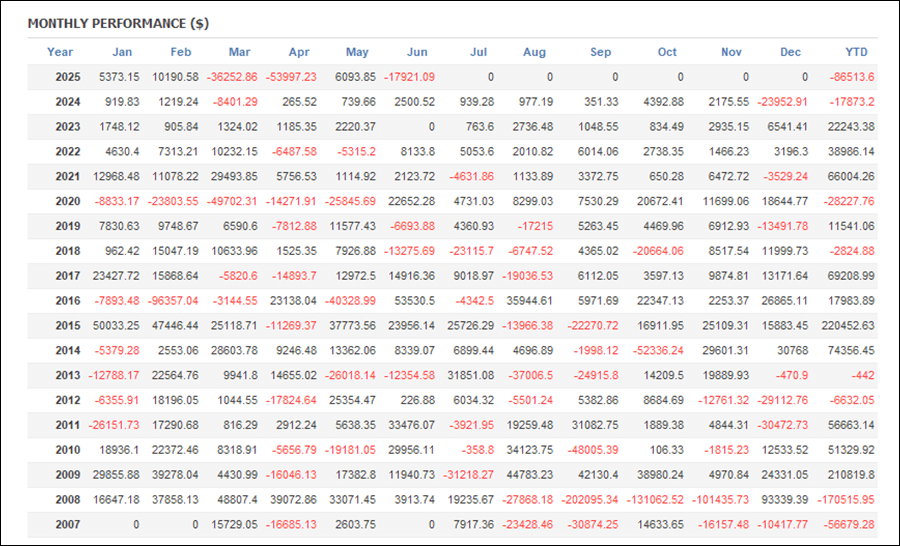The height and width of the screenshot is (546, 900).
Task: Select 2008 December value 93339.39
Action: 785,499
